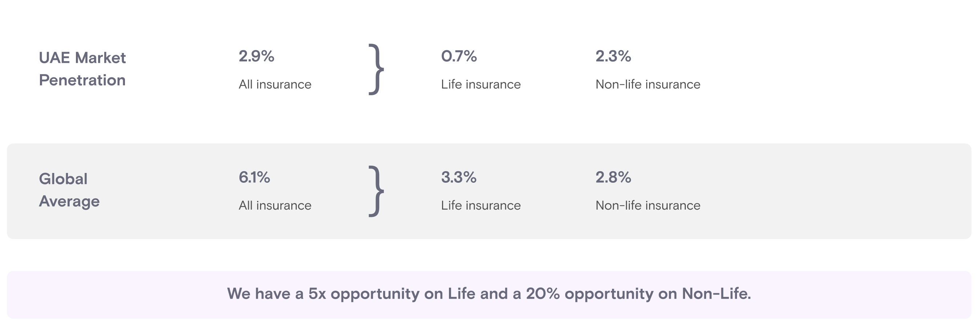Select the 0.7% life insurance value
This screenshot has height=327, width=980.
458,56
